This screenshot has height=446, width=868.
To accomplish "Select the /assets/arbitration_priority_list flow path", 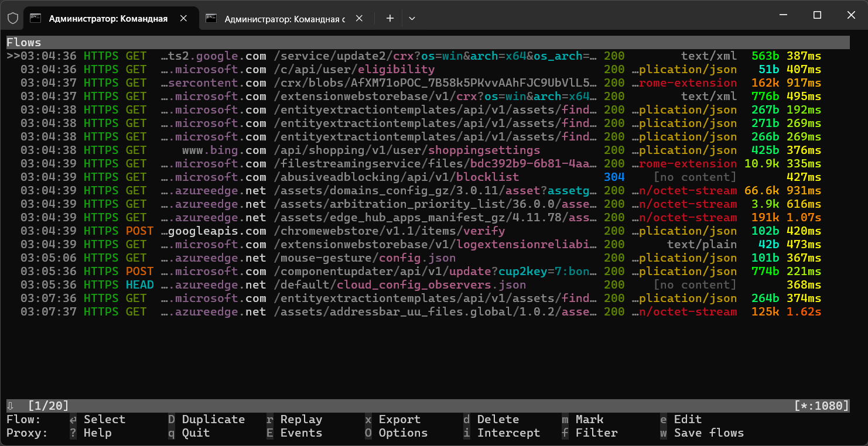I will [x=435, y=204].
